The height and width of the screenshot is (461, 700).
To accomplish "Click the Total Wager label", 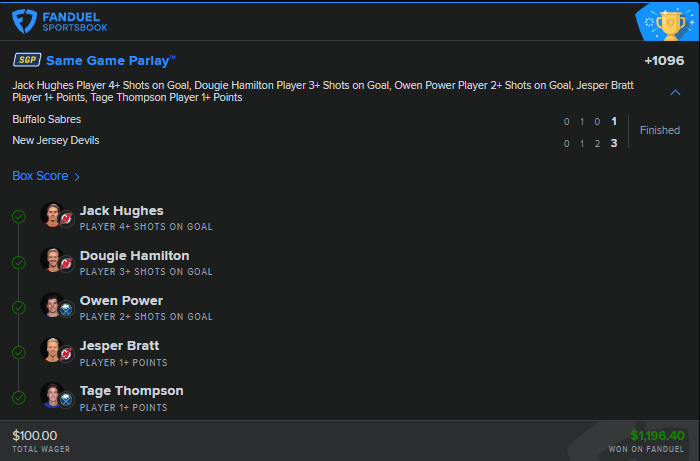I will point(41,449).
